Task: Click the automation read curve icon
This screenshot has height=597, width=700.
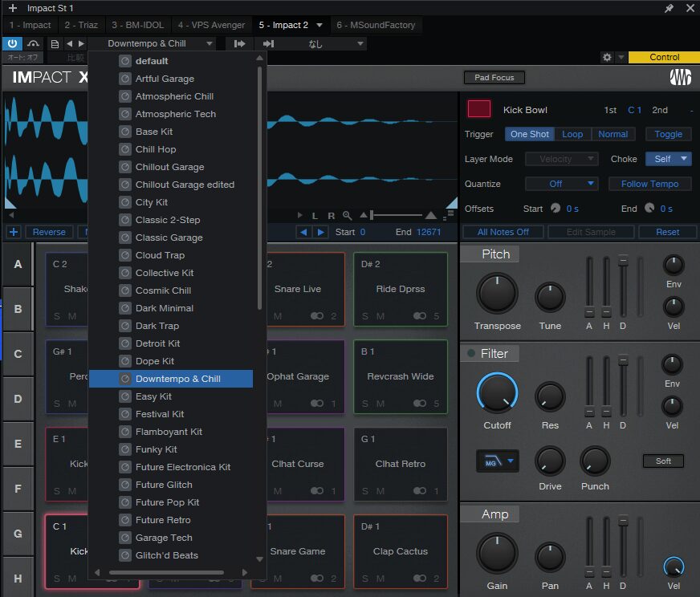Action: 33,43
